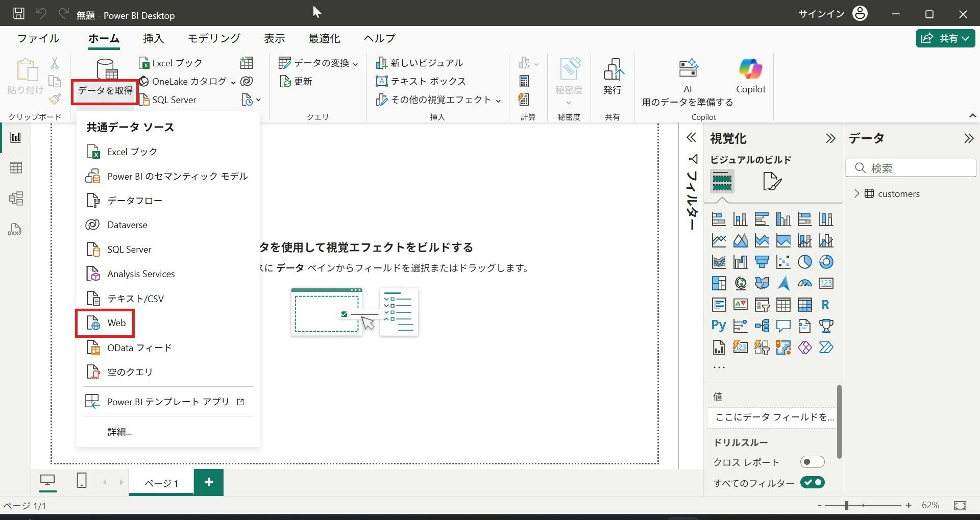
Task: Open the 表示 ribbon tab
Action: click(x=274, y=38)
